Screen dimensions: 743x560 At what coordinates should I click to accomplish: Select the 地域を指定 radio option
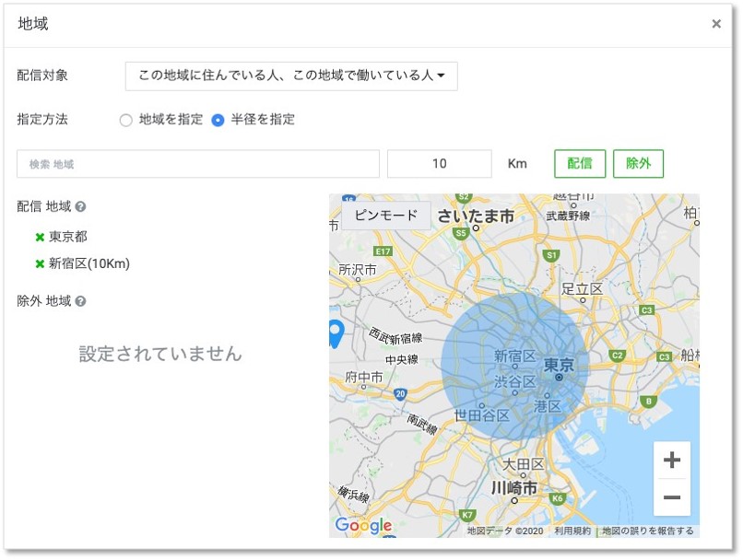click(126, 121)
